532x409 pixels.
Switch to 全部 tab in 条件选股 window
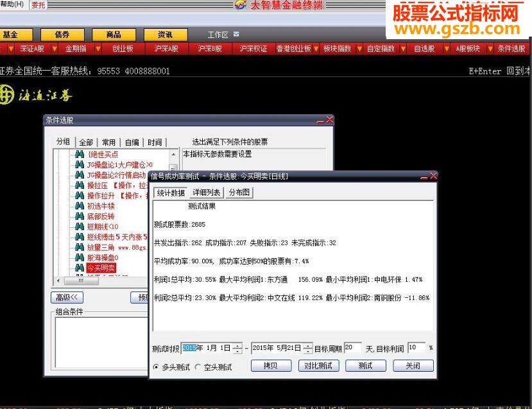pos(86,142)
